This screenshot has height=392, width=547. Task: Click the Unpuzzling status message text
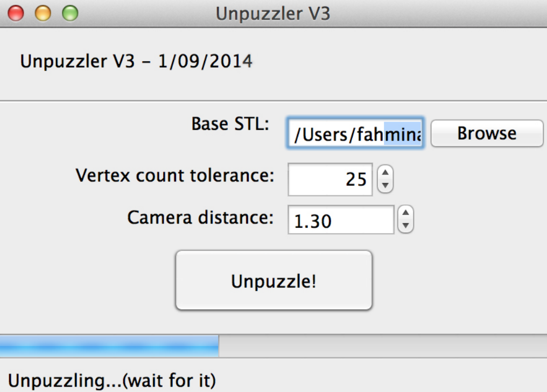tap(112, 380)
